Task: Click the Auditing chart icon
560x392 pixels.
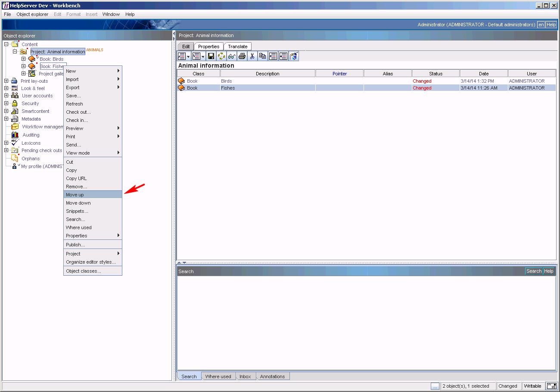Action: coord(15,135)
